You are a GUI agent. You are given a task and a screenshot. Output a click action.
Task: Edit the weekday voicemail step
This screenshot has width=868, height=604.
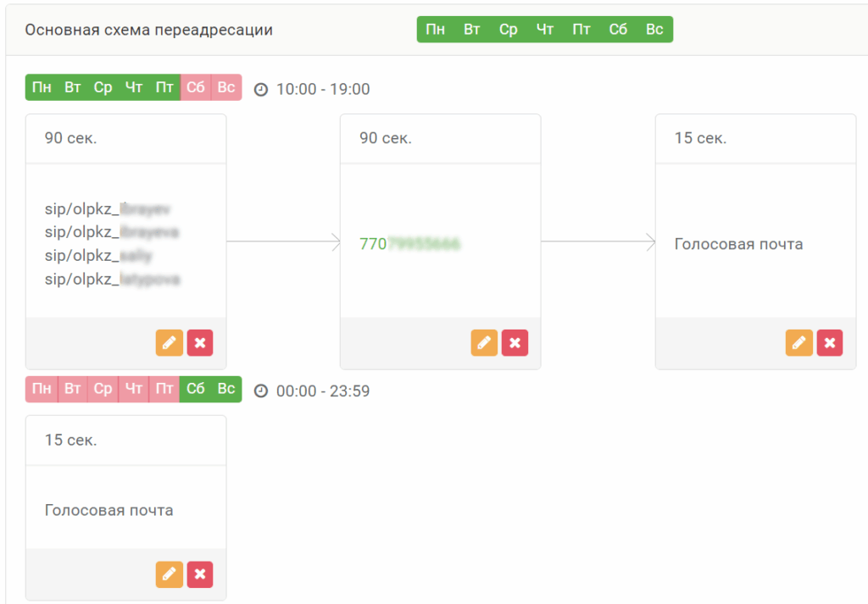pos(799,343)
